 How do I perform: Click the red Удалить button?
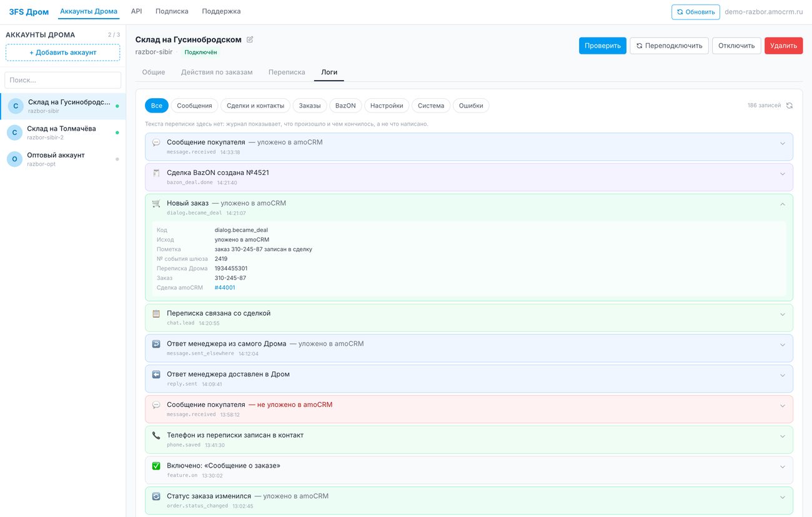click(x=783, y=46)
